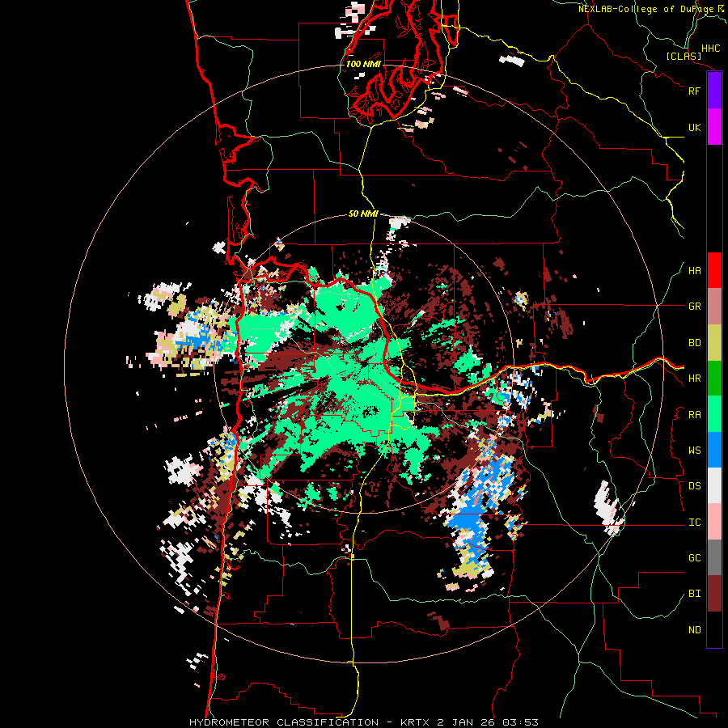Click the GC legend label

[694, 558]
